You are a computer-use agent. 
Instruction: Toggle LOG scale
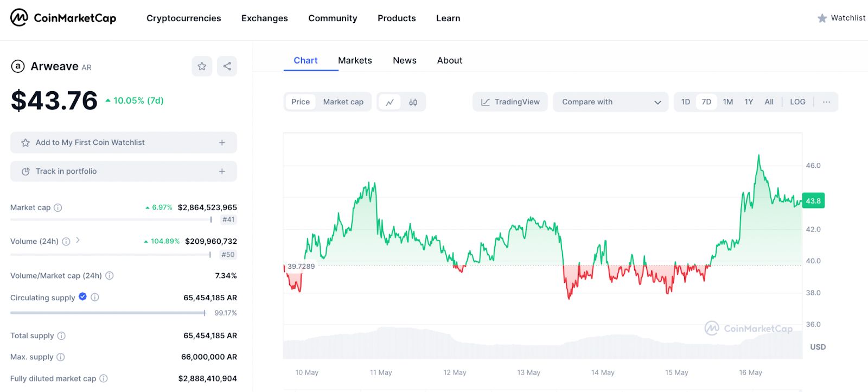(x=797, y=102)
